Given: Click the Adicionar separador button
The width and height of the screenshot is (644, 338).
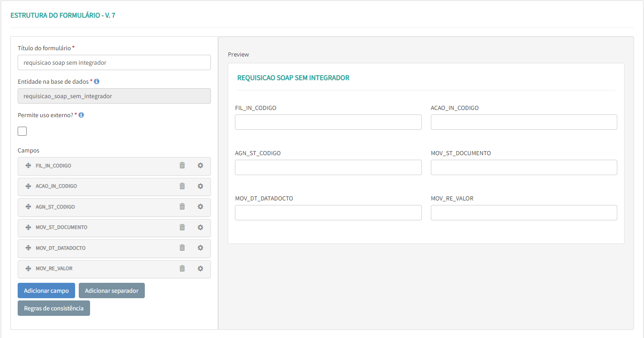Looking at the screenshot, I should [112, 290].
